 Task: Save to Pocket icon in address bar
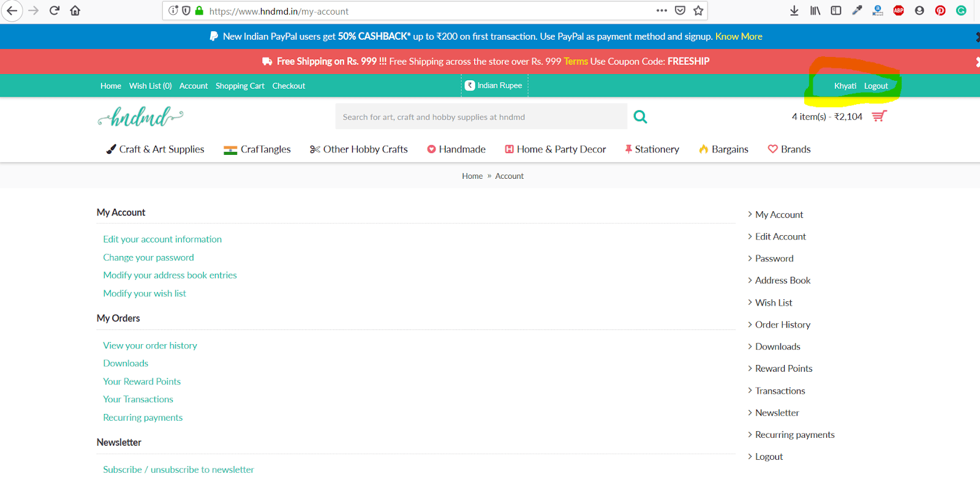pos(680,10)
